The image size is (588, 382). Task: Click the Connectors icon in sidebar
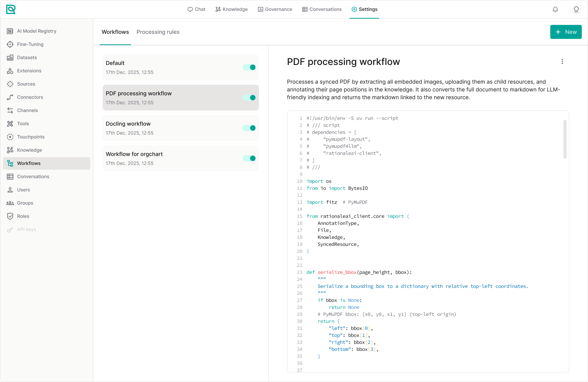point(10,97)
